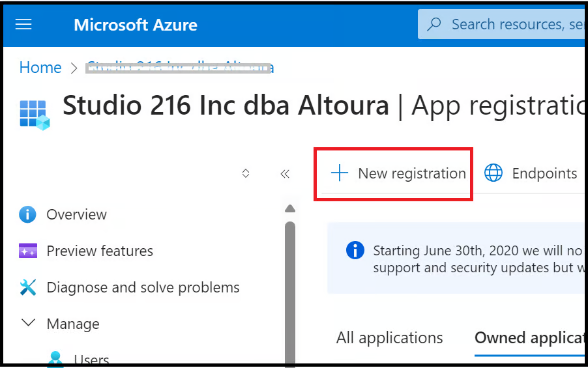Toggle the menu expand/collapse diamond arrows
This screenshot has height=368, width=588.
point(246,173)
